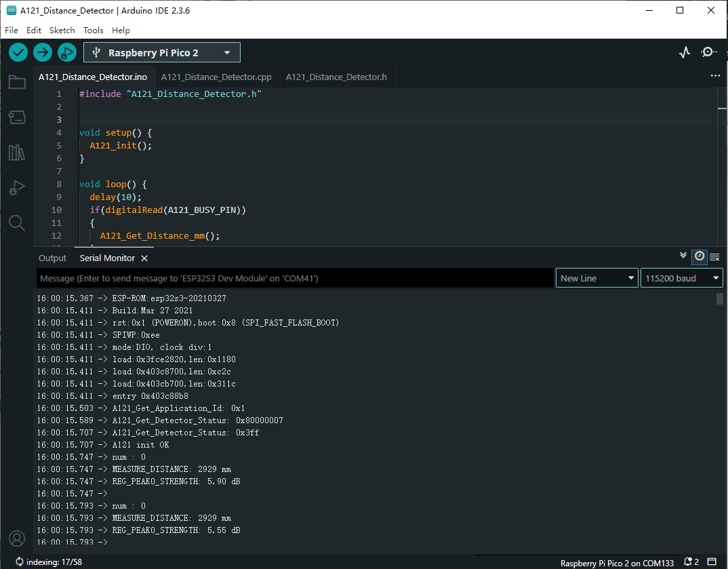Open the Search magnifier in sidebar
This screenshot has height=569, width=728.
click(17, 222)
